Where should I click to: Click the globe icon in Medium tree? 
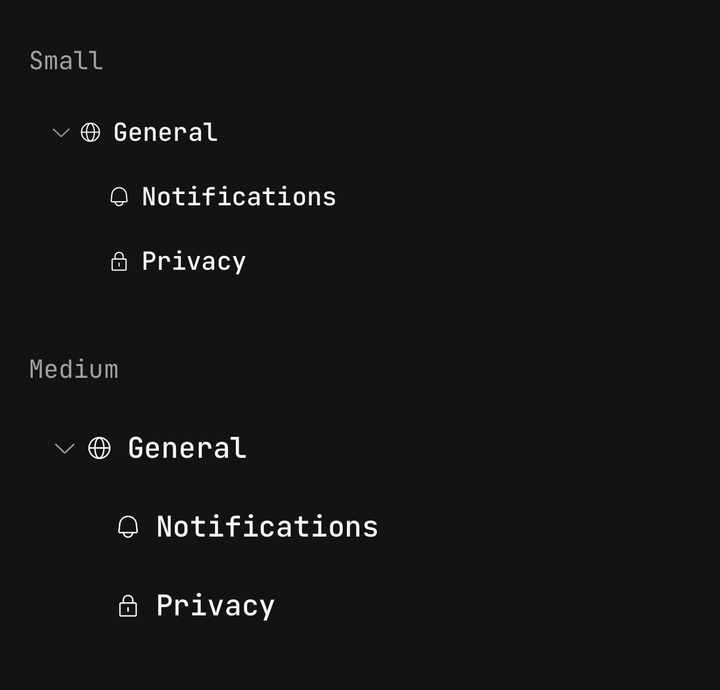[x=99, y=448]
